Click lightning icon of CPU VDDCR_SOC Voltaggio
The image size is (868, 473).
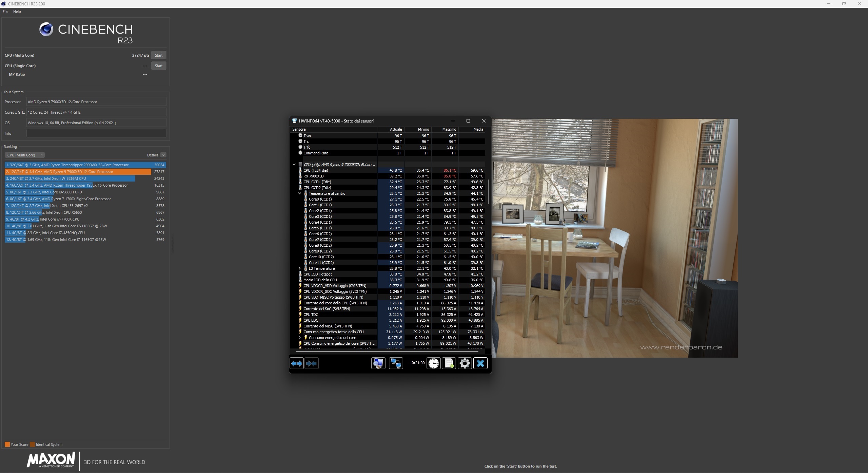(300, 291)
